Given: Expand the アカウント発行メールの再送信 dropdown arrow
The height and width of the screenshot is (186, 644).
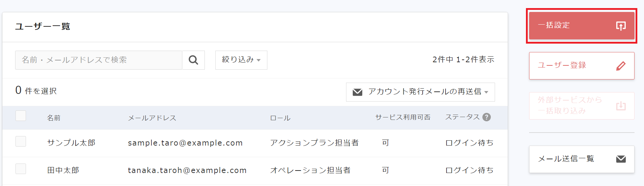Looking at the screenshot, I should click(486, 92).
